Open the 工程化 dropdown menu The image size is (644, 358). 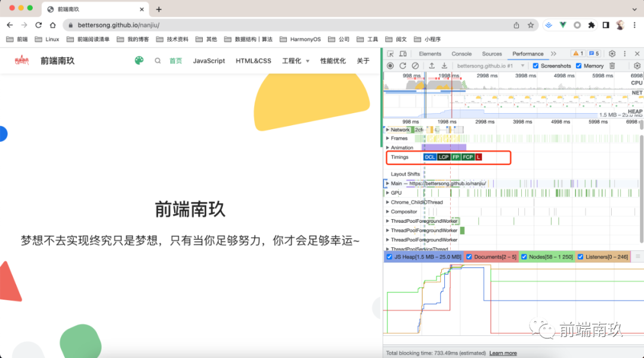click(x=295, y=61)
